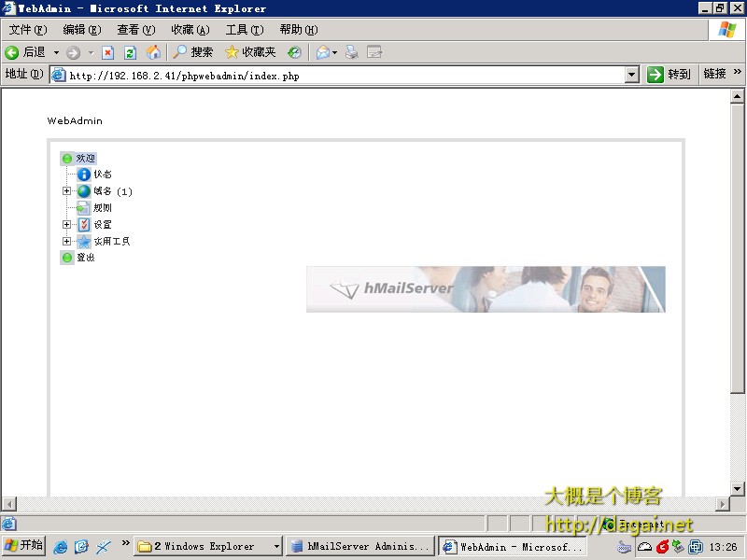Click the IE Refresh toolbar icon
The image size is (747, 560).
[131, 52]
